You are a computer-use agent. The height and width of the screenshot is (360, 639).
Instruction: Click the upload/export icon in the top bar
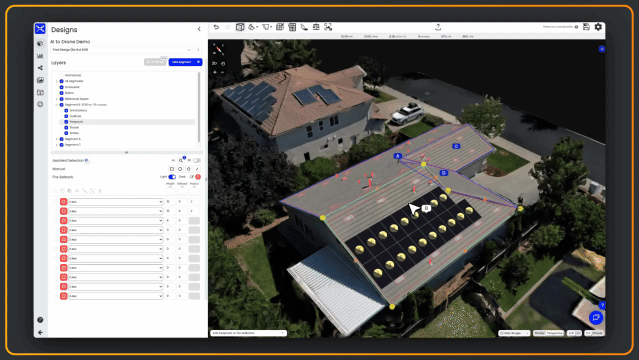point(438,27)
